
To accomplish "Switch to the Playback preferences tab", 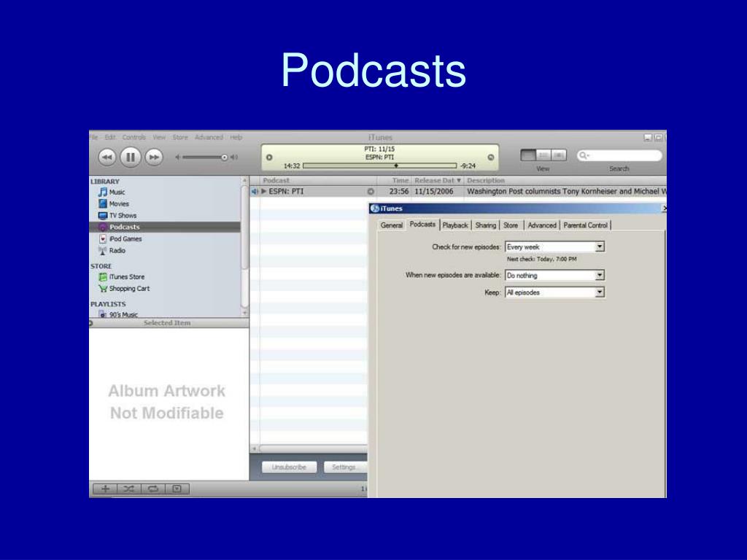I will [x=455, y=225].
